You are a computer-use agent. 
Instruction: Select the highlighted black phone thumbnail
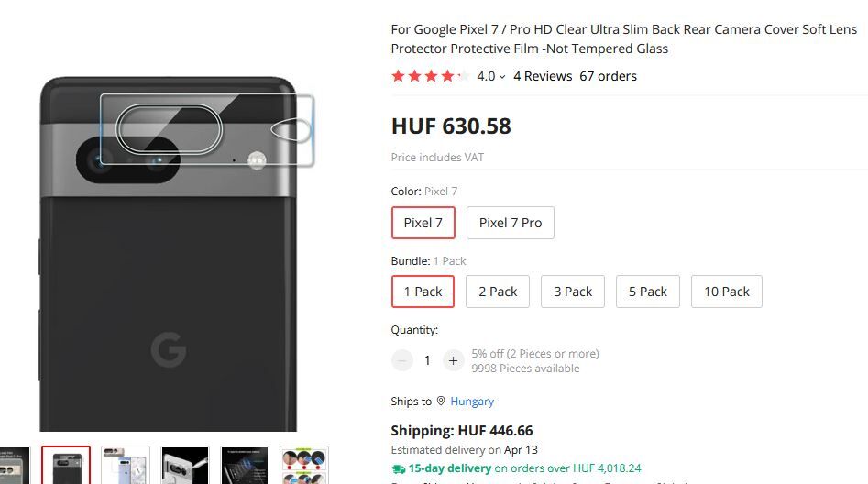coord(66,465)
